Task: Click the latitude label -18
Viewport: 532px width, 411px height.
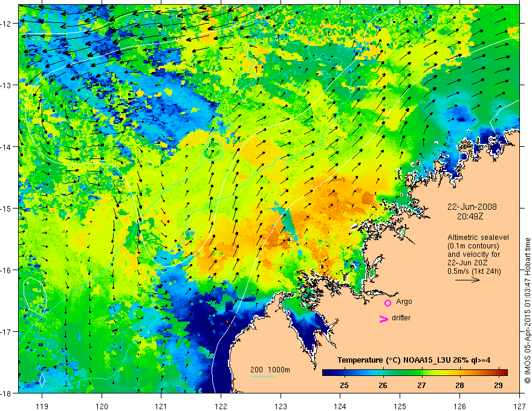Action: click(6, 393)
